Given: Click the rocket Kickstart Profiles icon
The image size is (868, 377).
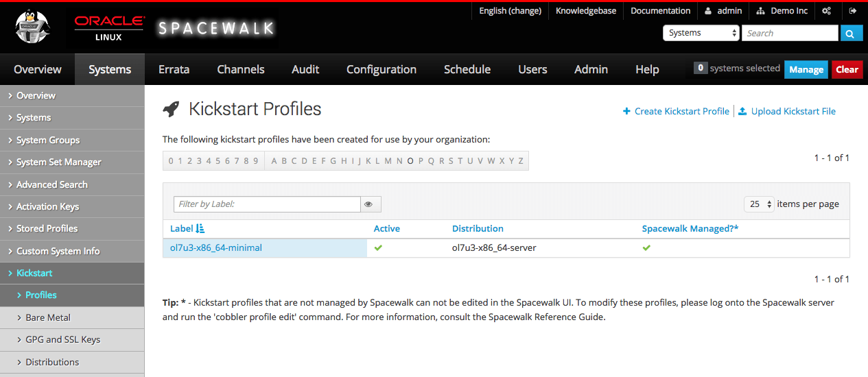Looking at the screenshot, I should [171, 109].
